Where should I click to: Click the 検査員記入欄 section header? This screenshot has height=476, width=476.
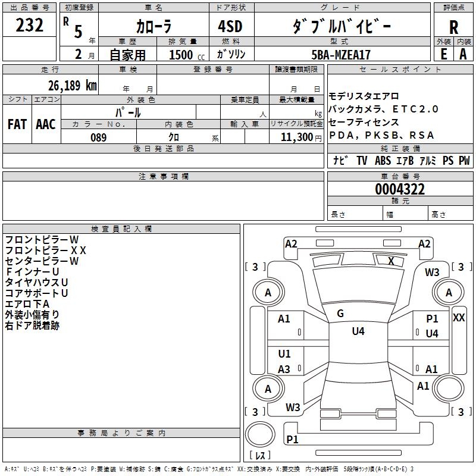[x=121, y=229]
